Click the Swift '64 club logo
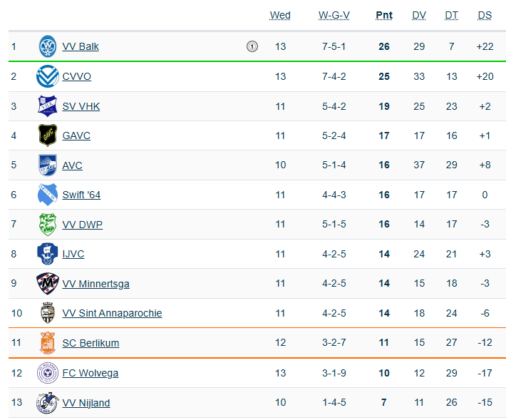506x420 pixels. pyautogui.click(x=48, y=195)
